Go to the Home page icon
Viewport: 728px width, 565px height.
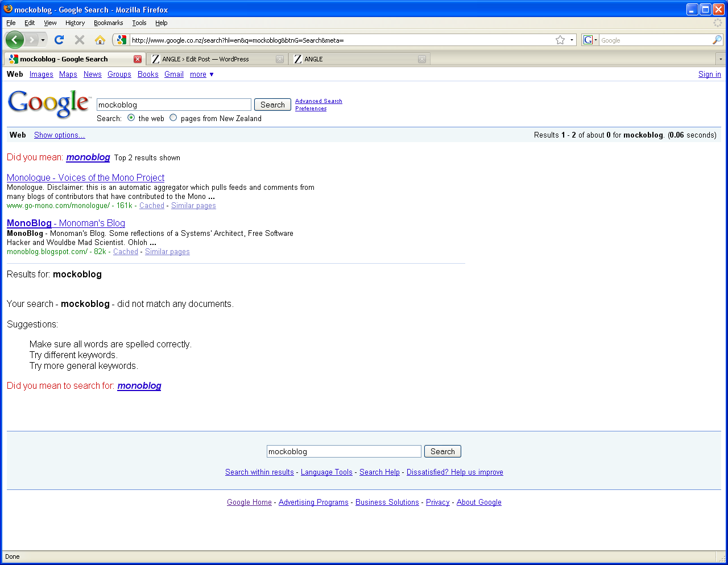[100, 40]
